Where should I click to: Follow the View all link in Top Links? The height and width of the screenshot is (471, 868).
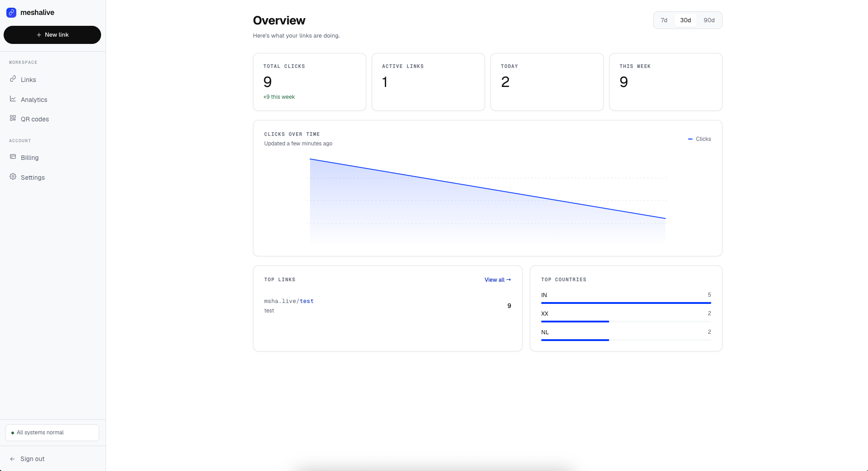pyautogui.click(x=498, y=280)
